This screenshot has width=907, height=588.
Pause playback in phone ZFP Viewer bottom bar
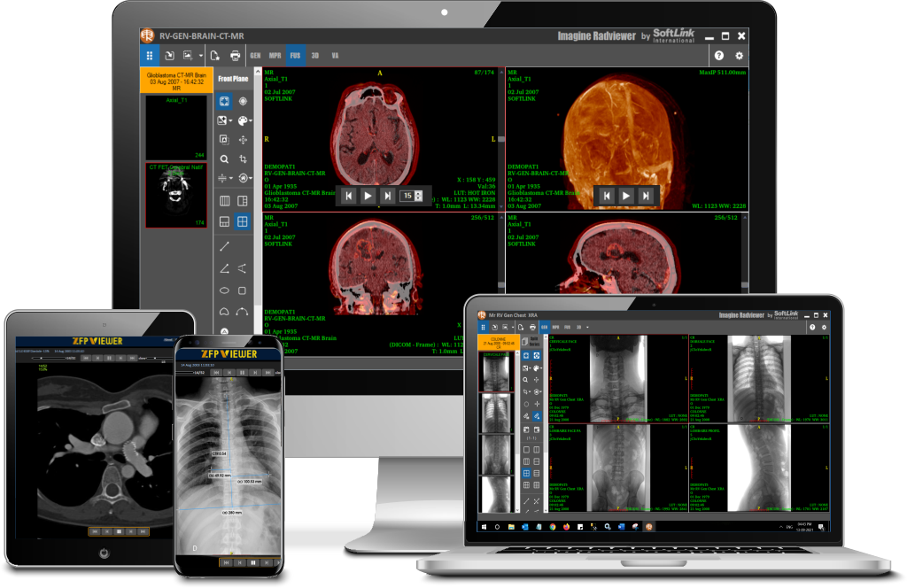pyautogui.click(x=252, y=562)
